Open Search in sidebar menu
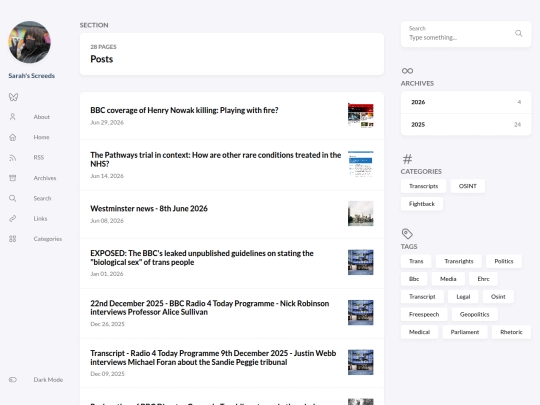 coord(42,198)
